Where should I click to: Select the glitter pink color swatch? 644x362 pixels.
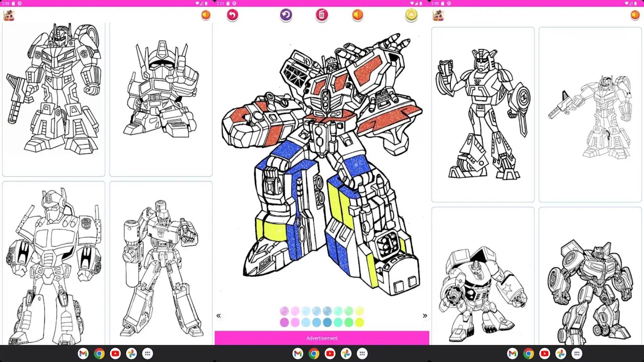295,311
